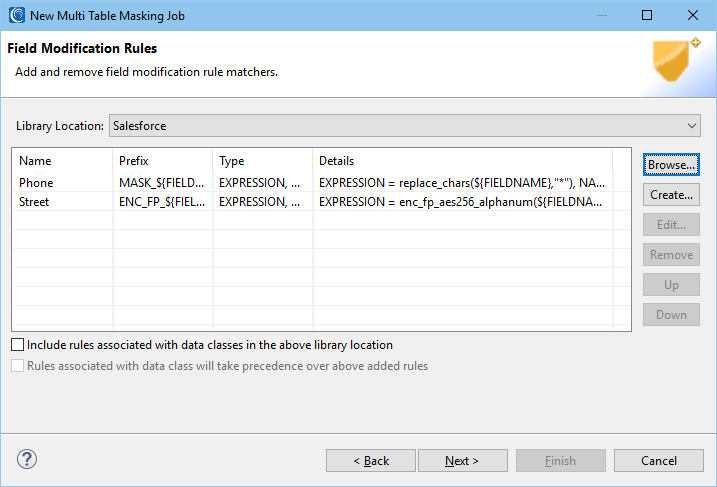Click the help question mark icon

tap(27, 459)
